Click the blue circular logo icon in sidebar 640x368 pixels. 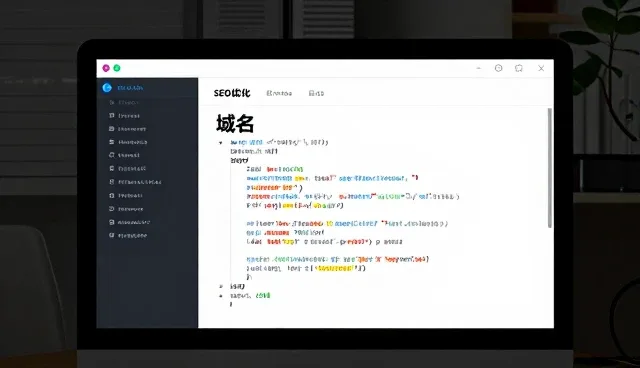click(x=107, y=88)
